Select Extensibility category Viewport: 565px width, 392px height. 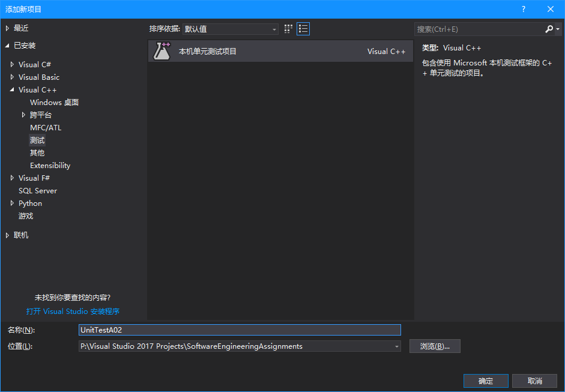pos(50,165)
